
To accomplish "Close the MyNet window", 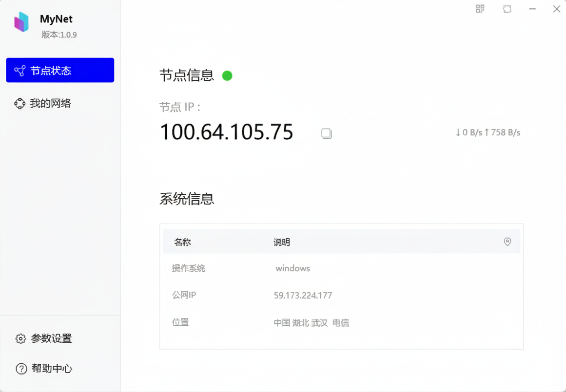I will 556,9.
